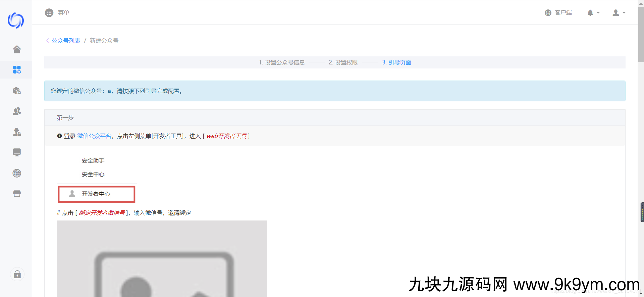Open the store shop sidebar icon
Viewport: 644px width, 297px height.
[x=17, y=194]
